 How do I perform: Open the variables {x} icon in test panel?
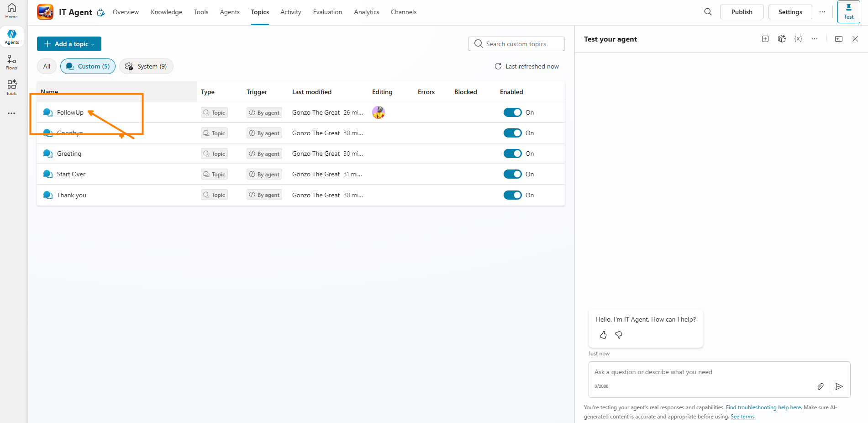[798, 39]
